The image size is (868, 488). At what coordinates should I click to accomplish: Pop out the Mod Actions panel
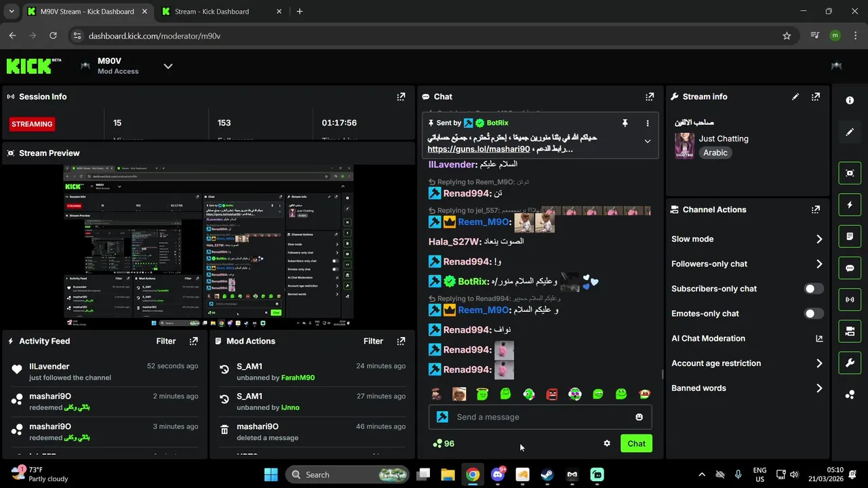pyautogui.click(x=401, y=342)
